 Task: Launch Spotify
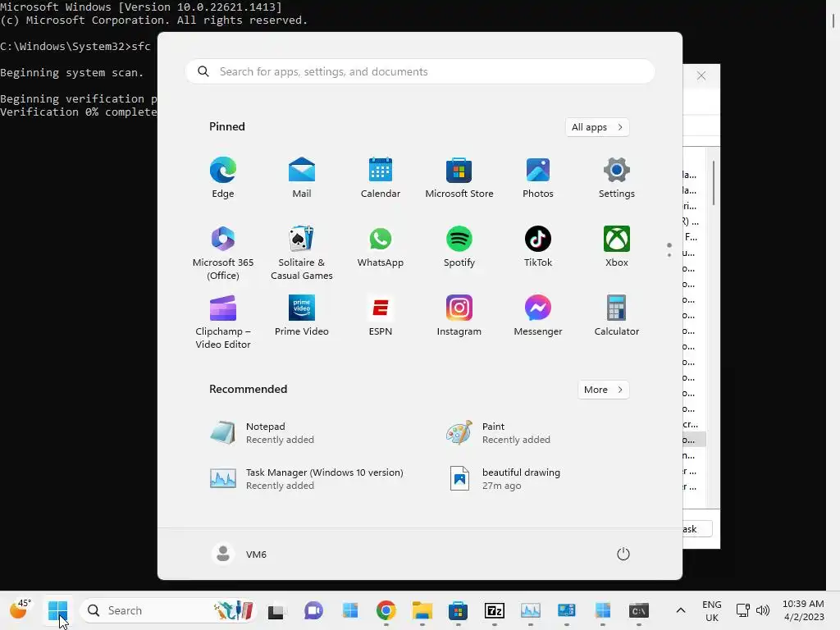pos(459,247)
